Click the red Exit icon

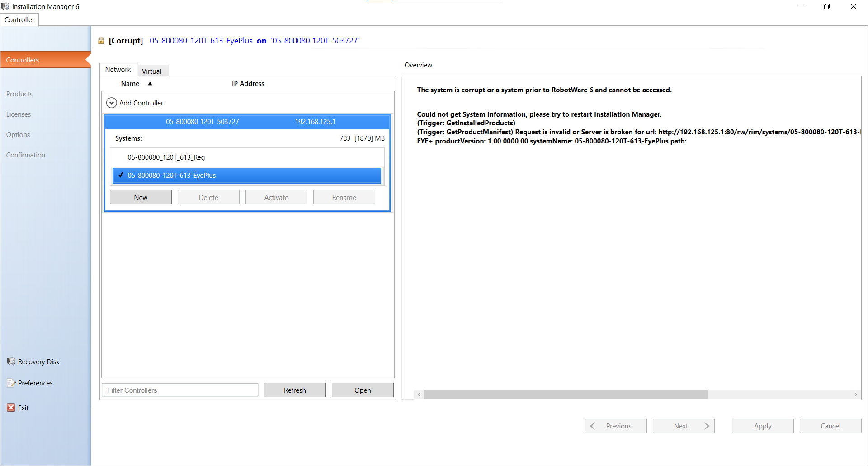coord(11,408)
